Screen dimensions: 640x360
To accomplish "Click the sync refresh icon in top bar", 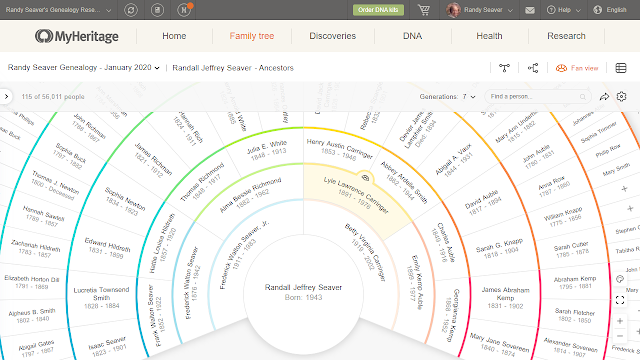I will point(131,10).
